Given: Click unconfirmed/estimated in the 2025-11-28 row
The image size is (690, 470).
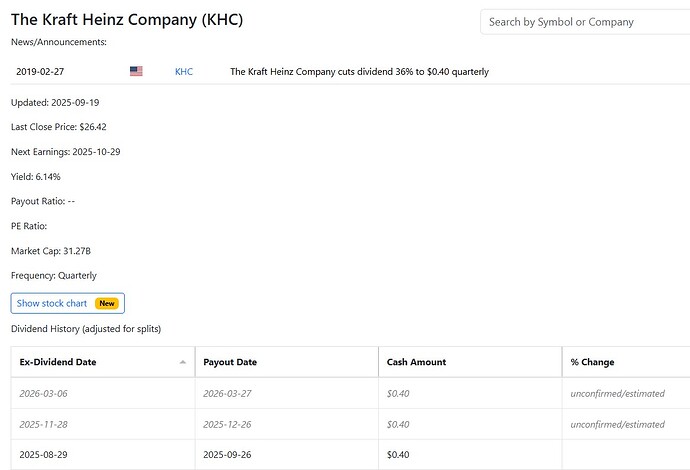Looking at the screenshot, I should 617,425.
